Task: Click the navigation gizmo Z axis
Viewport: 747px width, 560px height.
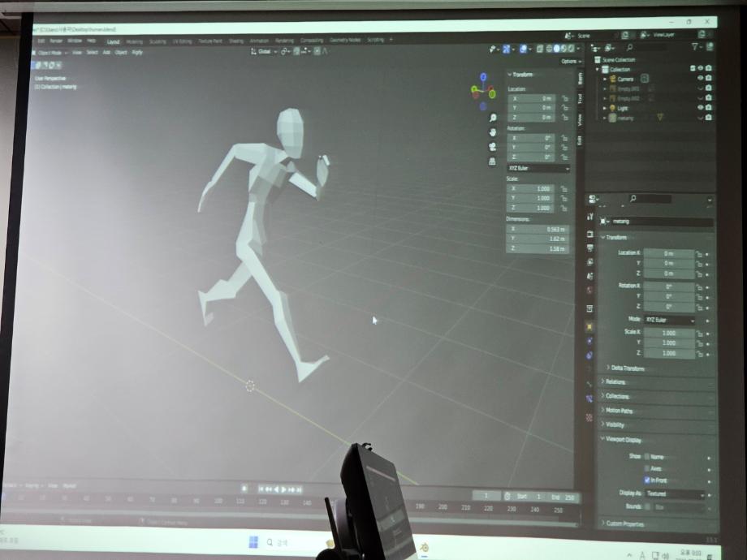Action: click(483, 77)
